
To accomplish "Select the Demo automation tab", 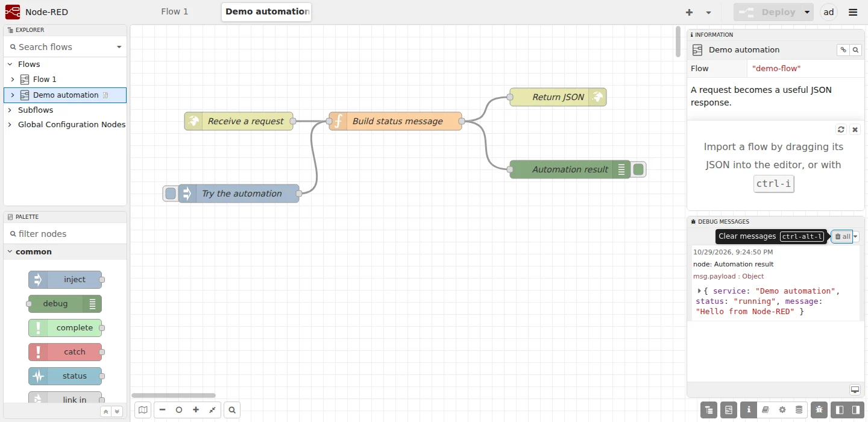I will coord(267,11).
